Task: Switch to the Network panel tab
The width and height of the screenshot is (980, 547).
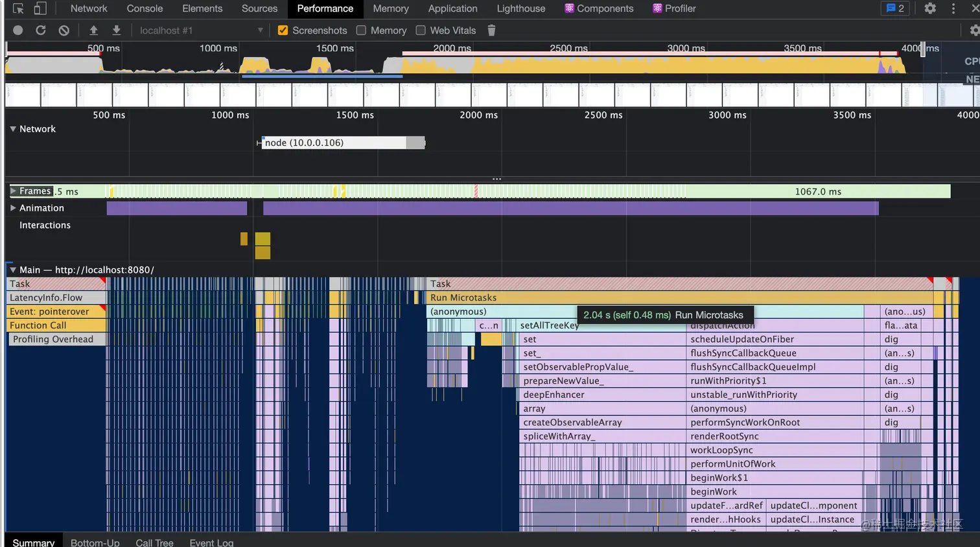Action: point(89,8)
